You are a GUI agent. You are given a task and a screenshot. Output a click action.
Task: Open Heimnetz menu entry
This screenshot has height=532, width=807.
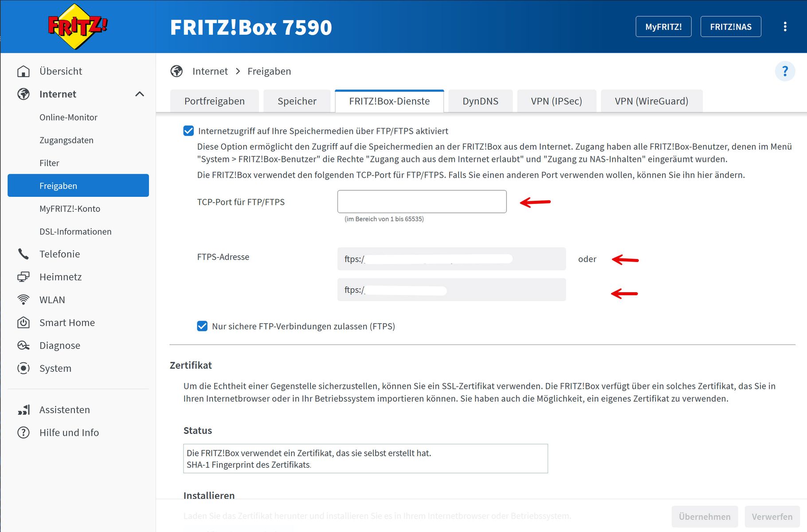pyautogui.click(x=61, y=277)
